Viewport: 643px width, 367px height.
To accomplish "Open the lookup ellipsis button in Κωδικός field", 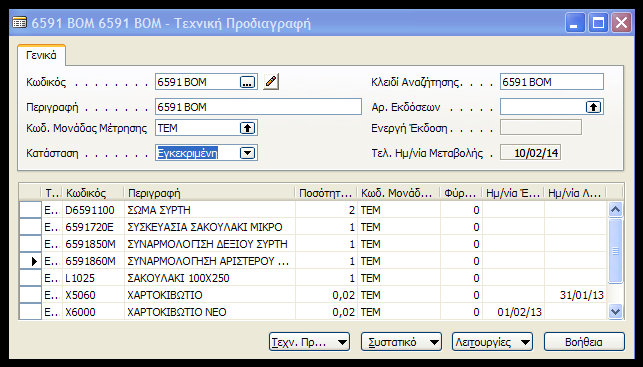I will 247,82.
